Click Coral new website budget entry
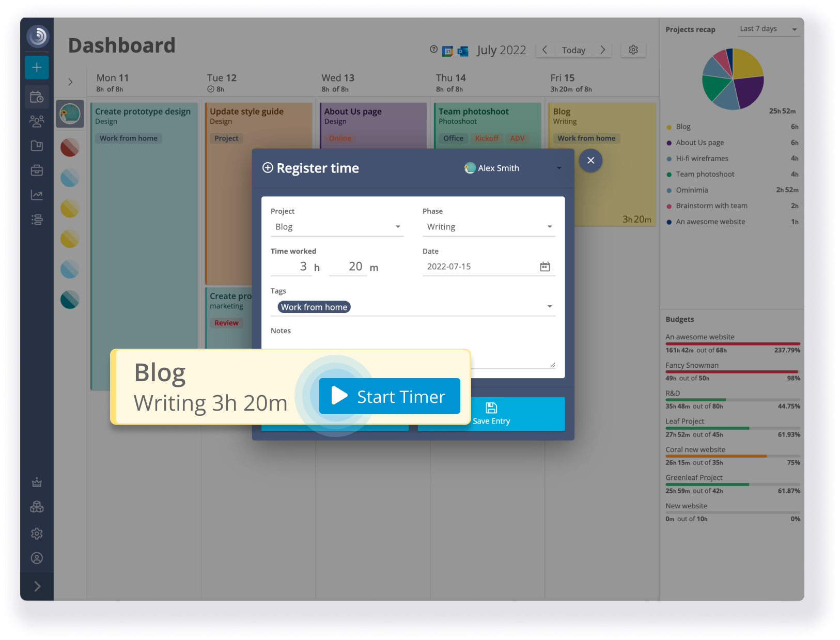 click(733, 456)
